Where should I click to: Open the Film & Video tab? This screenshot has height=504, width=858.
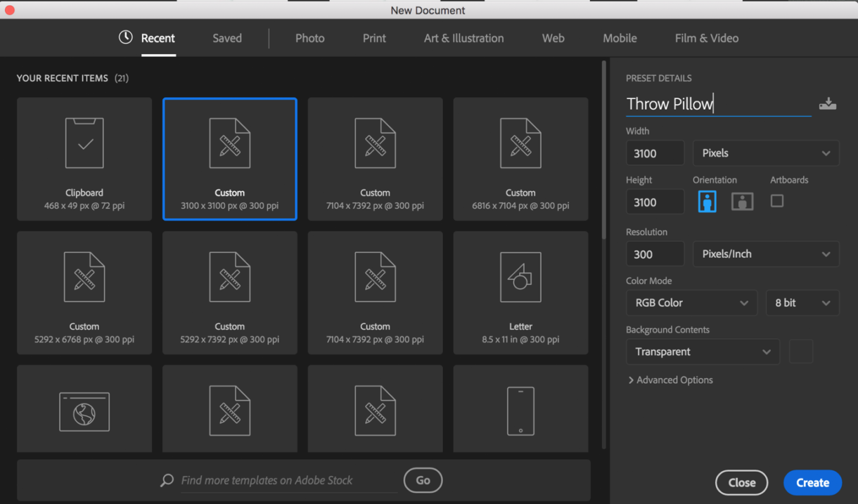706,39
